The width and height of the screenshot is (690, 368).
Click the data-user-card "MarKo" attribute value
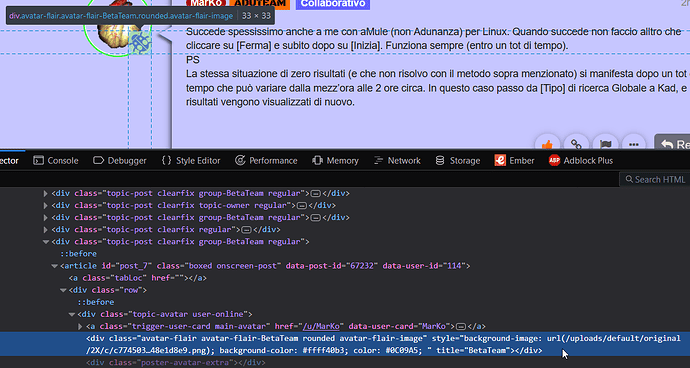[433, 326]
